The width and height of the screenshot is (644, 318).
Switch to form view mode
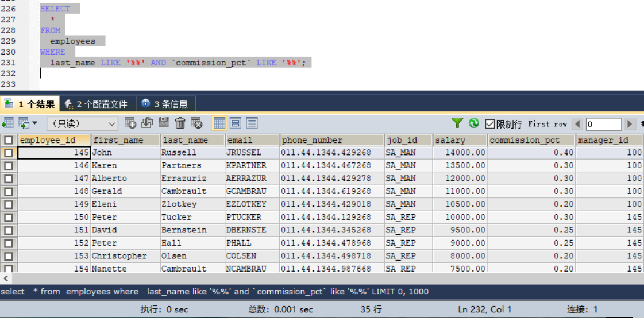236,123
